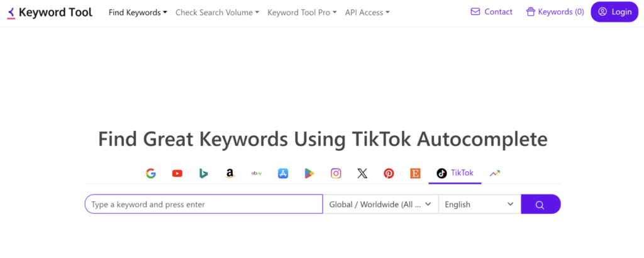644x258 pixels.
Task: Focus the keyword search input field
Action: coord(204,204)
